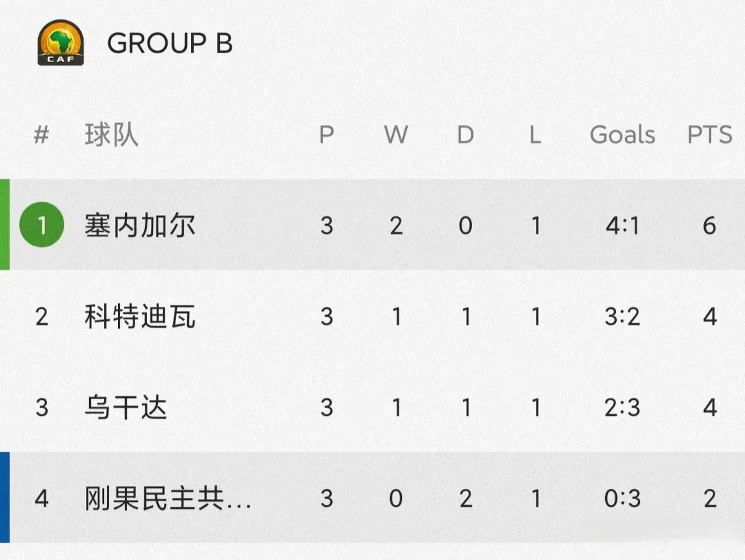745x560 pixels.
Task: Sort by the PTS column header
Action: (x=709, y=134)
